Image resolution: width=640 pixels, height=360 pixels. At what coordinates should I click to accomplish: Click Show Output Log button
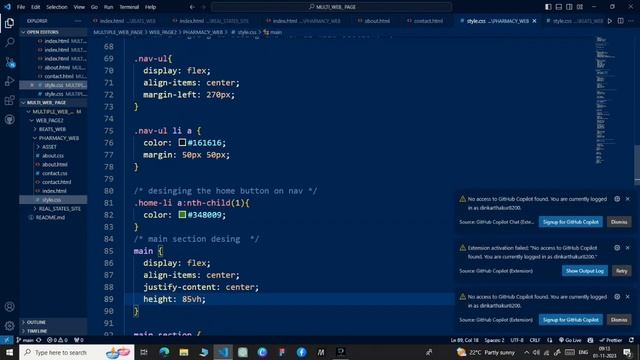(584, 271)
